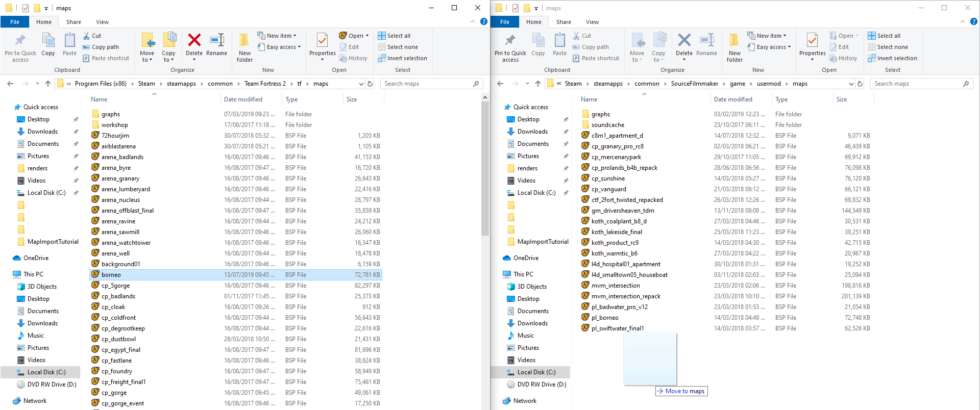Click Pin to Quick access in right window
The height and width of the screenshot is (410, 980).
[510, 47]
